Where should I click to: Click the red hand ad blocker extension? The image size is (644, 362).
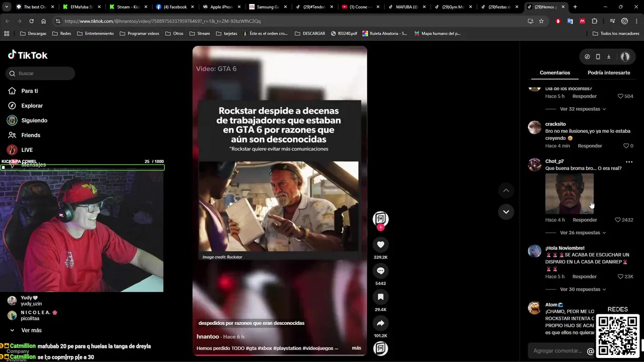[x=558, y=21]
